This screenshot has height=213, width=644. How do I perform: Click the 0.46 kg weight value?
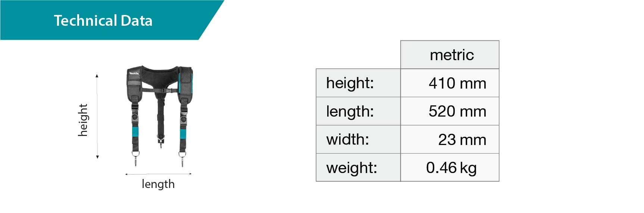[451, 168]
